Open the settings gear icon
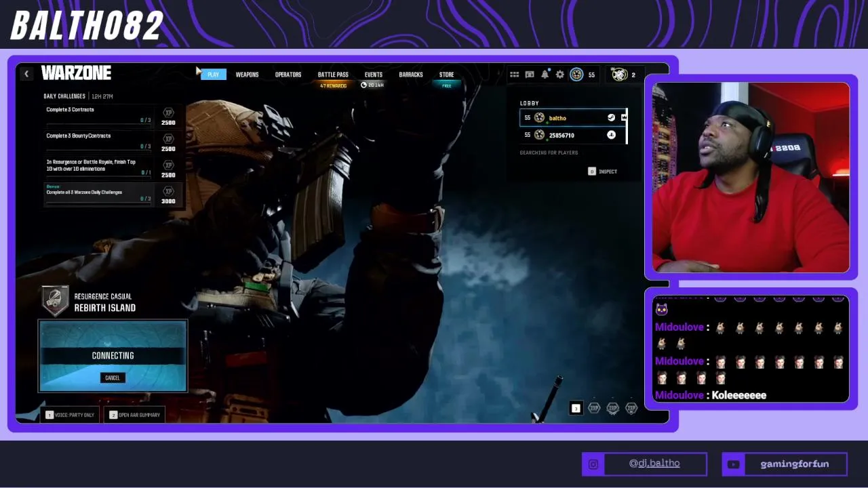Viewport: 868px width, 488px height. (x=559, y=75)
